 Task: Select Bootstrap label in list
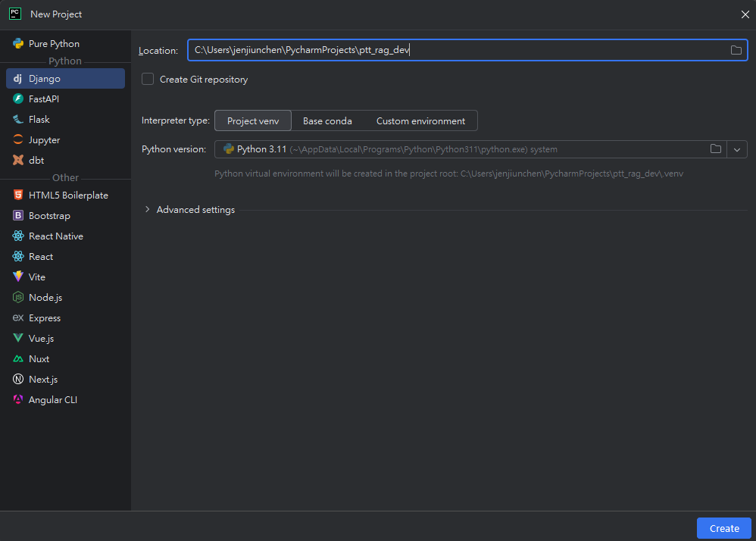click(x=49, y=215)
